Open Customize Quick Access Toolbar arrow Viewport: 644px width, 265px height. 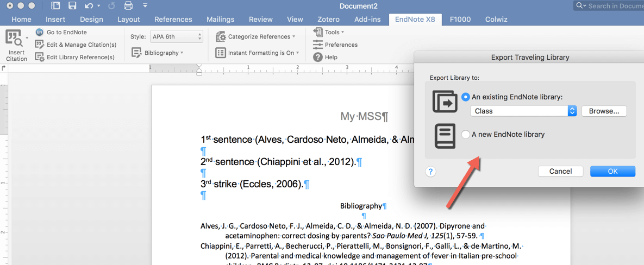click(x=145, y=6)
